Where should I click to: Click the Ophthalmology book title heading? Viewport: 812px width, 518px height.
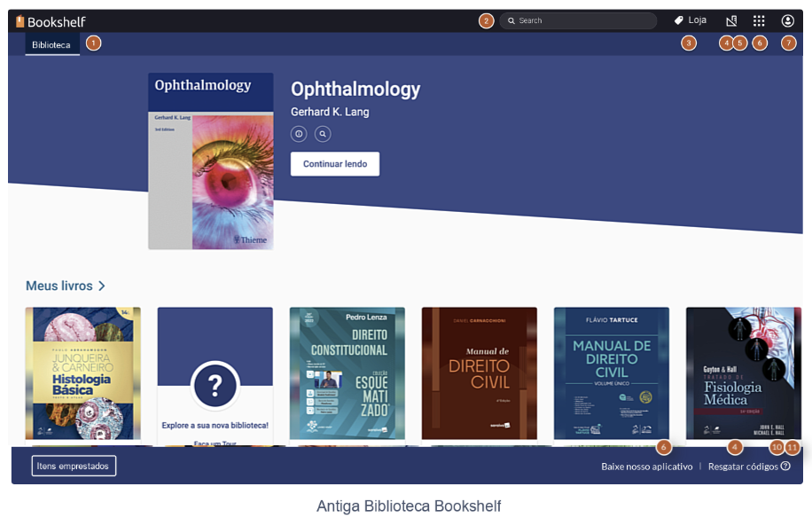tap(355, 90)
